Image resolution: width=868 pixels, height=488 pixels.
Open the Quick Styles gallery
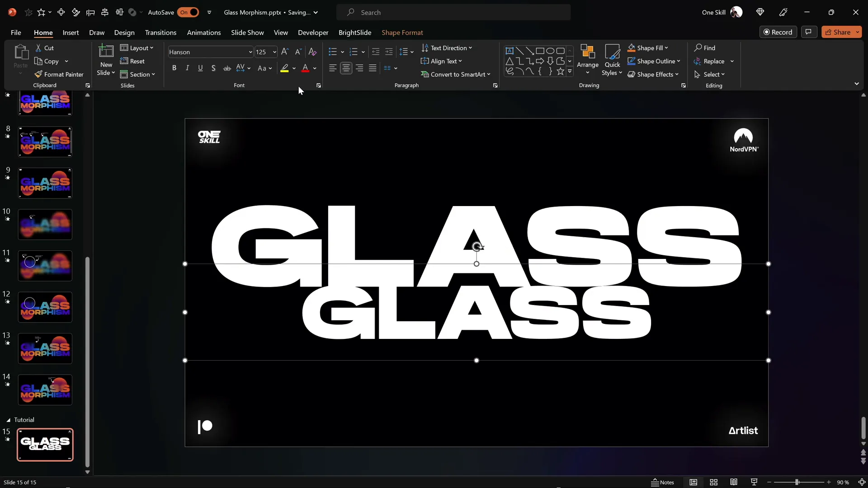612,60
